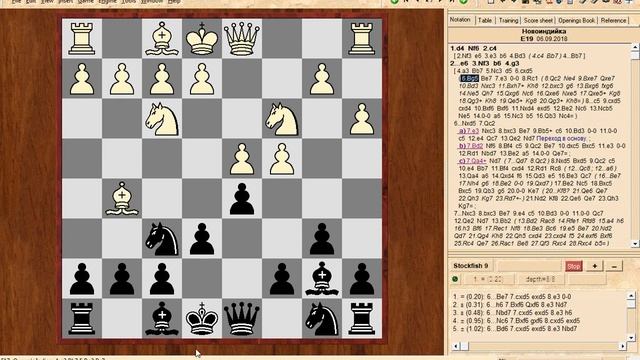Screen dimensions: 640x360
Task: Stop the Stockfish engine analysis
Action: tap(573, 266)
